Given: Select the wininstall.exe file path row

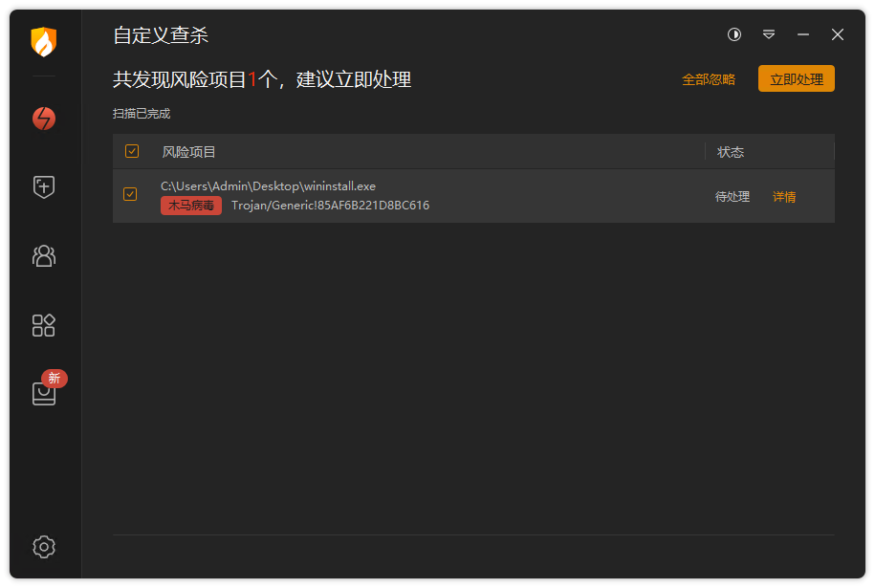Looking at the screenshot, I should coord(269,186).
